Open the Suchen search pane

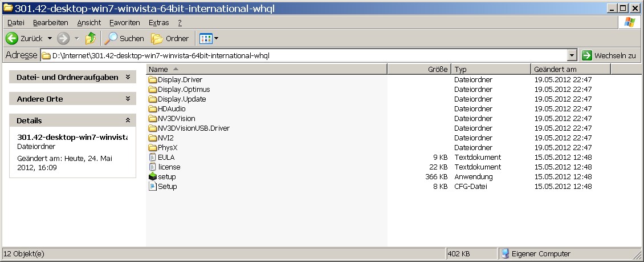[x=124, y=39]
